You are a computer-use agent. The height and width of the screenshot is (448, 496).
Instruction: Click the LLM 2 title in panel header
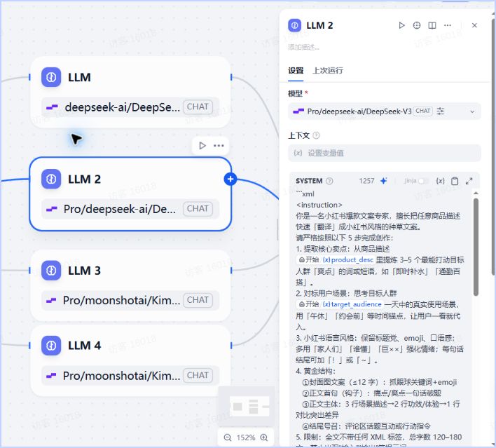319,25
